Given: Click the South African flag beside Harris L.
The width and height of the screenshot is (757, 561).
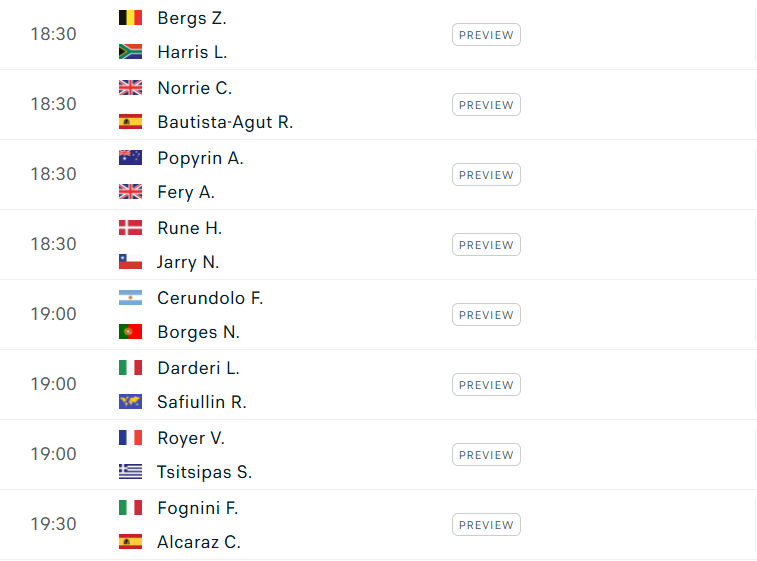Looking at the screenshot, I should pyautogui.click(x=130, y=52).
